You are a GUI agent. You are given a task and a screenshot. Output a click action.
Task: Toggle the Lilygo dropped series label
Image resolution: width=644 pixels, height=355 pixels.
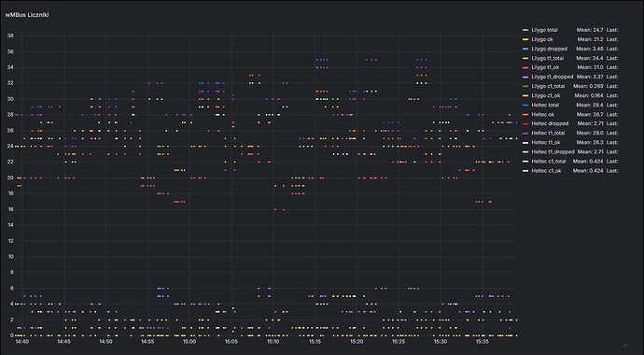[x=549, y=49]
